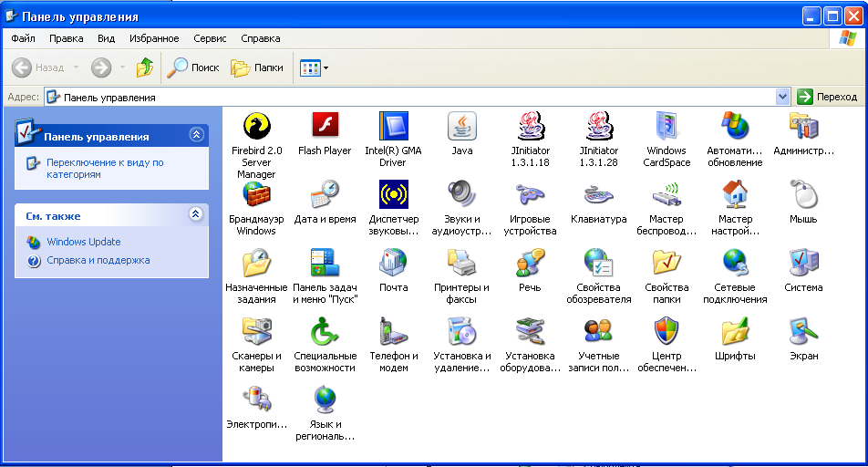868x467 pixels.
Task: Open the Мышь icon
Action: [803, 195]
